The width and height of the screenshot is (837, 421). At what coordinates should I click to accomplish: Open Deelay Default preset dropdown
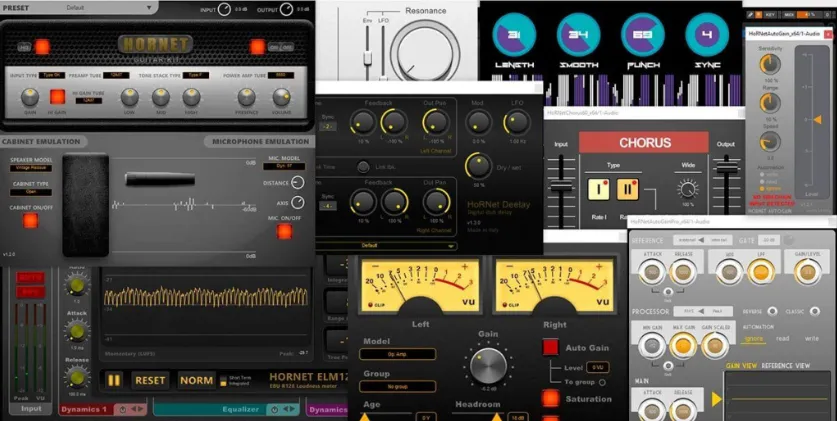[x=386, y=246]
